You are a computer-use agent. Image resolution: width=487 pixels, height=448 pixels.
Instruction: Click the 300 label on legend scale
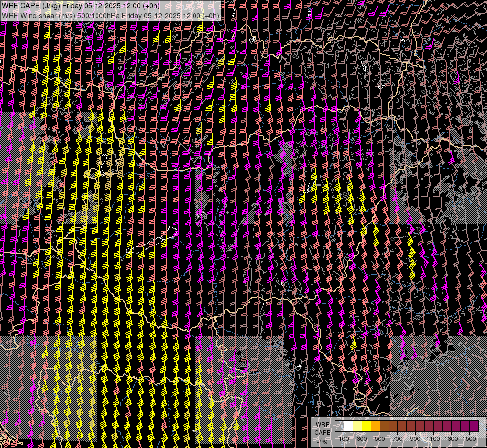362,439
